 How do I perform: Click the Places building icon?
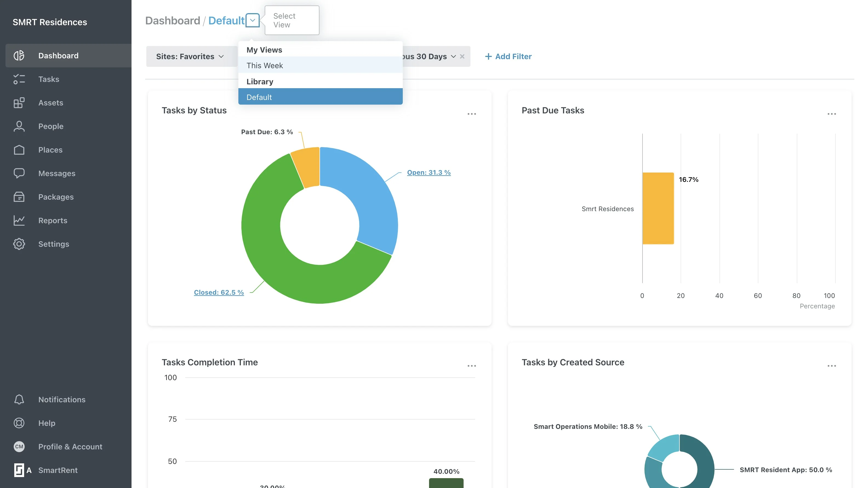tap(19, 150)
